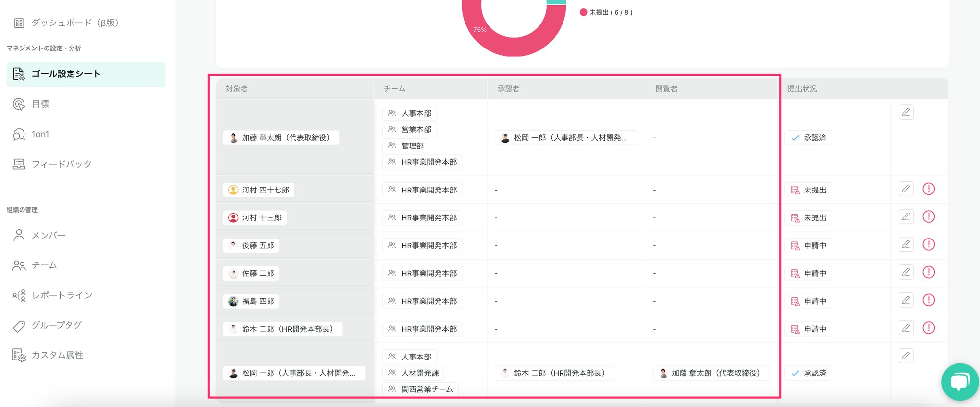Open メンバー management page
The height and width of the screenshot is (407, 980).
(x=48, y=236)
